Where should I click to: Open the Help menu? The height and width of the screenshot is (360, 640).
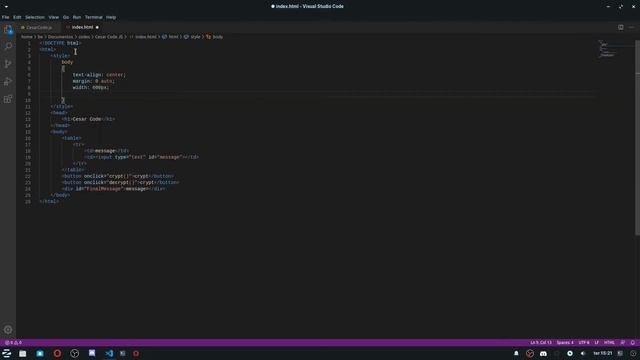[111, 17]
